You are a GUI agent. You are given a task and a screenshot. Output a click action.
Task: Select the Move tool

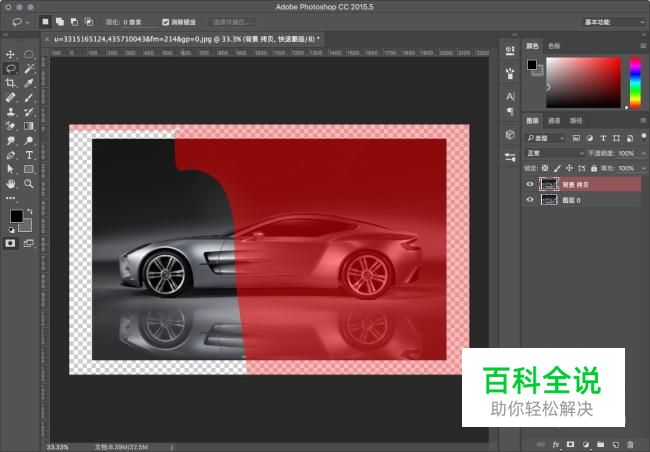[10, 54]
